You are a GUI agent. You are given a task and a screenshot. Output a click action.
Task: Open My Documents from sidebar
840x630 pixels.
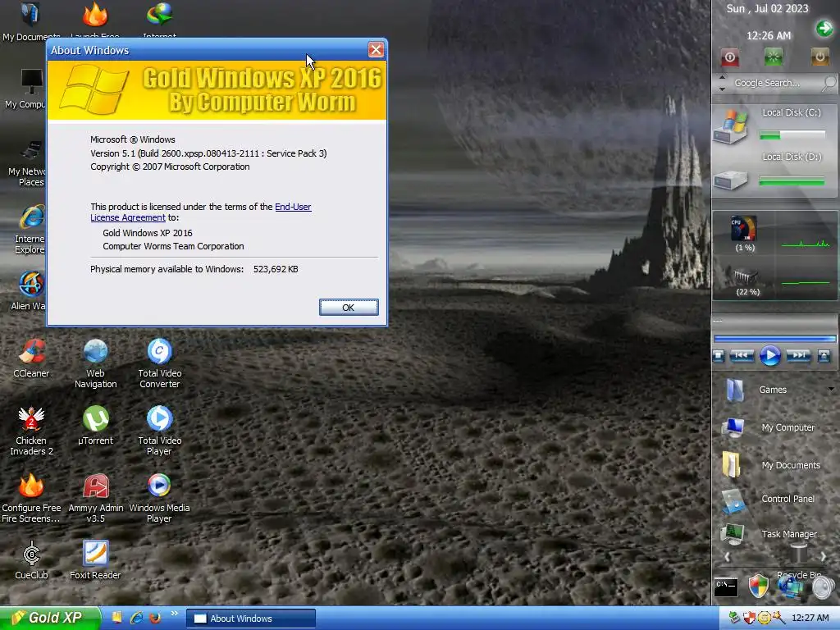(x=770, y=465)
